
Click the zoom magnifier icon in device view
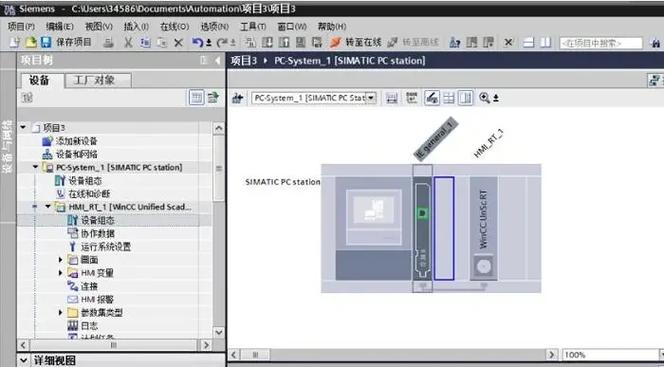[x=484, y=98]
